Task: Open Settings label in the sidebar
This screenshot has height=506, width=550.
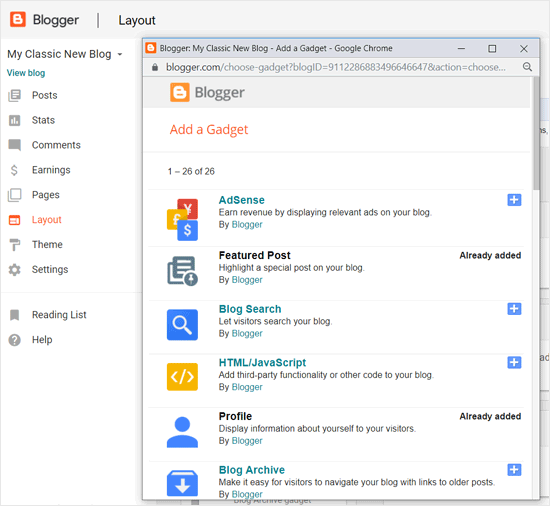Action: pyautogui.click(x=50, y=270)
